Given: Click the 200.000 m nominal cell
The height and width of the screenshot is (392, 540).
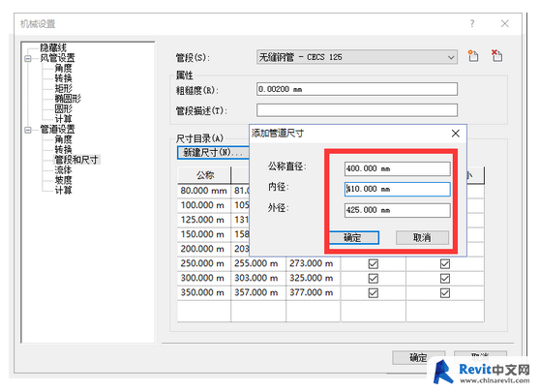Looking at the screenshot, I should point(204,249).
